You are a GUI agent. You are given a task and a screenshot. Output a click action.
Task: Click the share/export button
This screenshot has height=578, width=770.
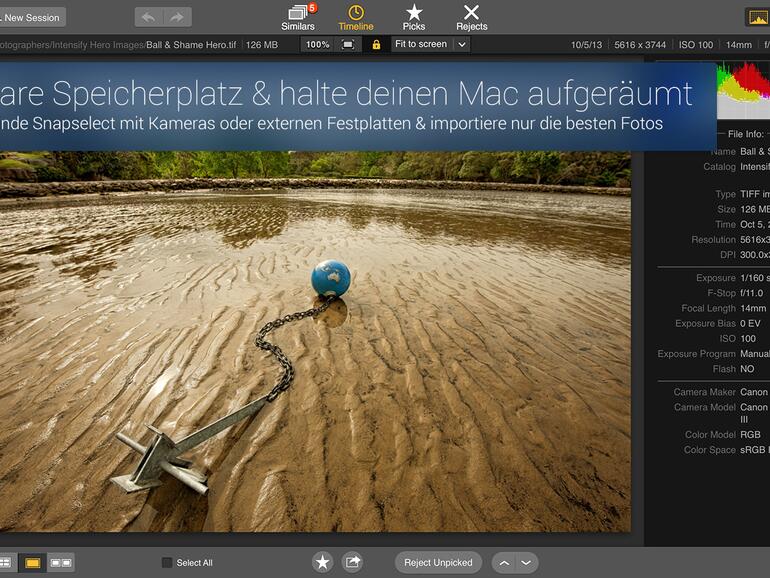pos(352,562)
